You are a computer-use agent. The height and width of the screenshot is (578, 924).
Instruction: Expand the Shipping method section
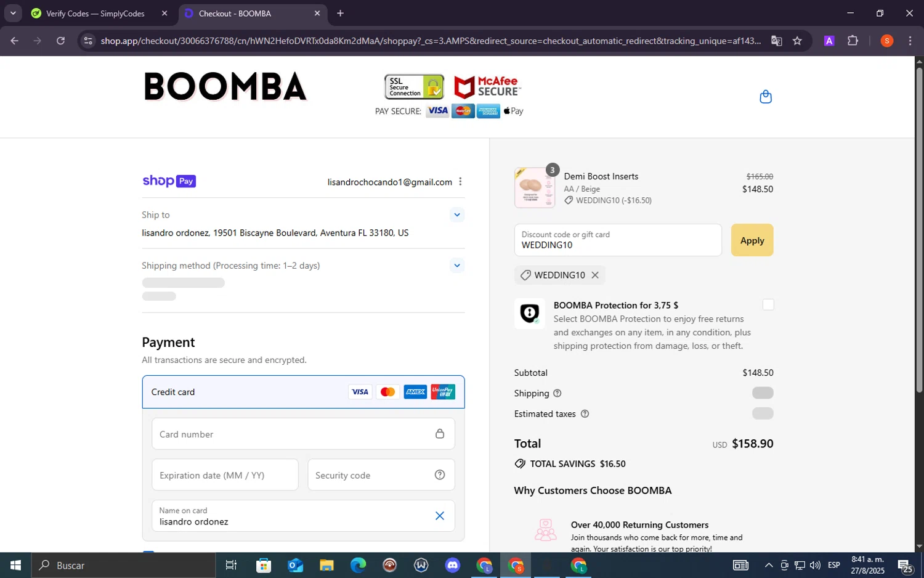pos(456,266)
